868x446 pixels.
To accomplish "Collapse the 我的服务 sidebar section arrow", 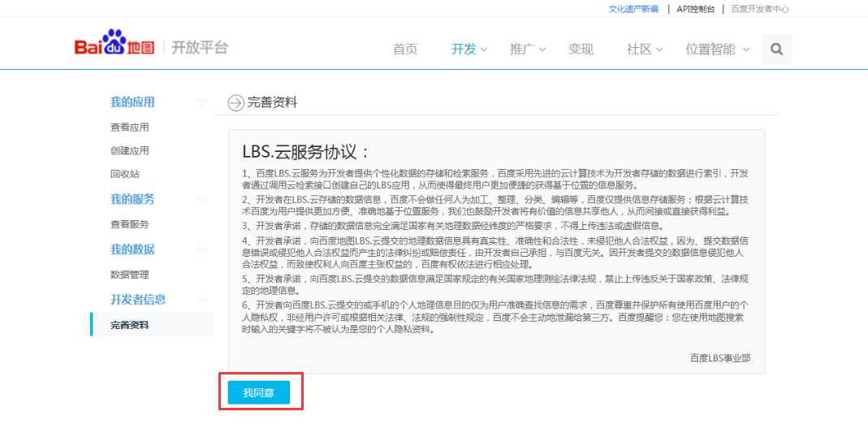I will 201,200.
